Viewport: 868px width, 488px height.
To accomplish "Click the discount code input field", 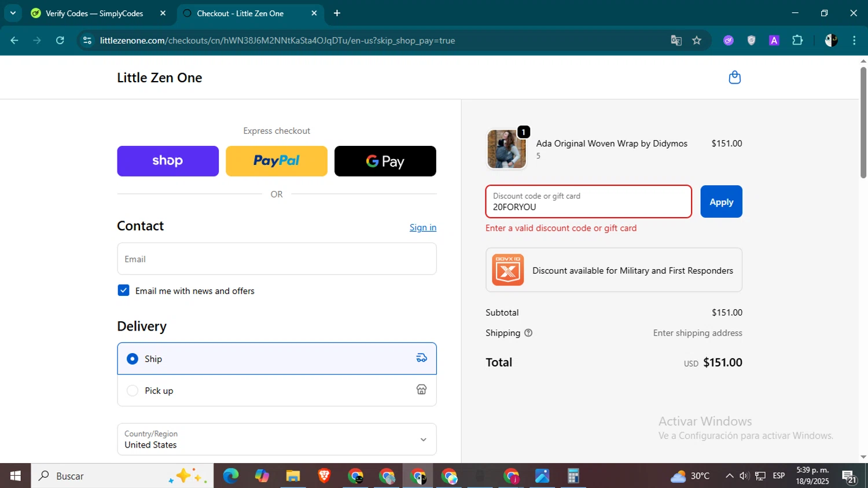I will pyautogui.click(x=589, y=201).
